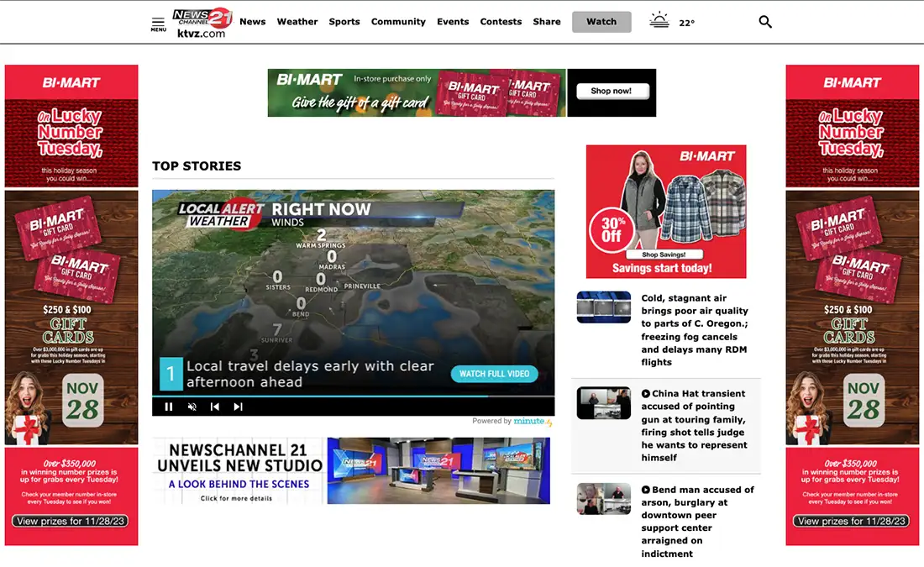Click Shop Savings! in Bi-Mart ad

click(x=664, y=255)
